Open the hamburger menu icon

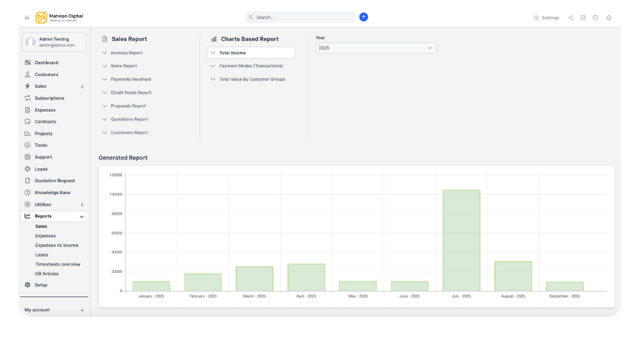[x=27, y=18]
